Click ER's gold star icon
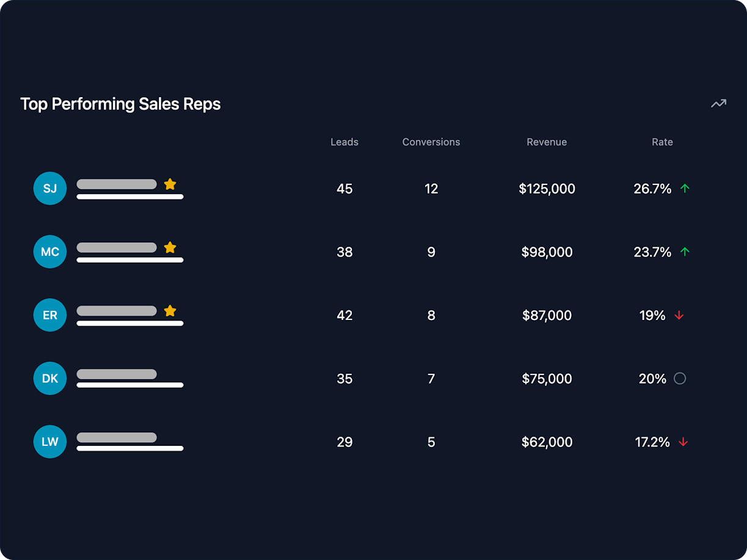The width and height of the screenshot is (747, 560). pos(170,311)
